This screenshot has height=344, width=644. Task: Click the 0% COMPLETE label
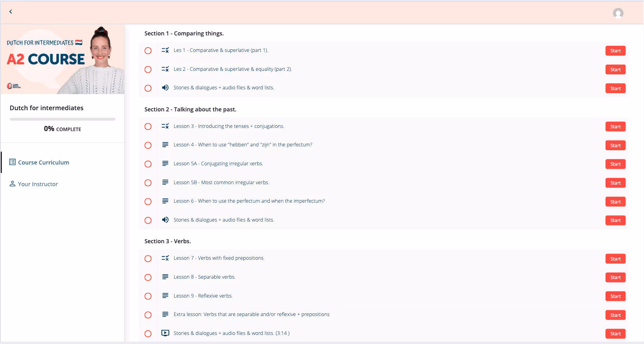click(x=63, y=129)
